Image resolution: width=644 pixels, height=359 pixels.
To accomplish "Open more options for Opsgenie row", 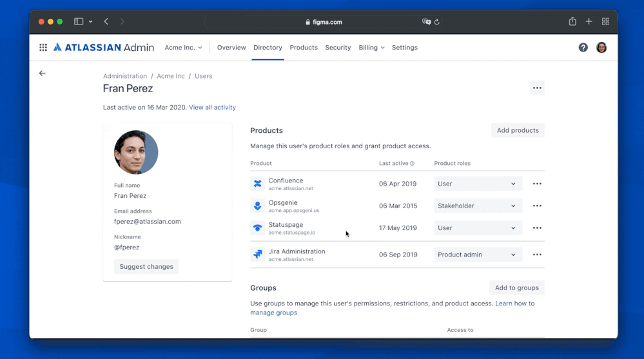I will click(x=537, y=206).
